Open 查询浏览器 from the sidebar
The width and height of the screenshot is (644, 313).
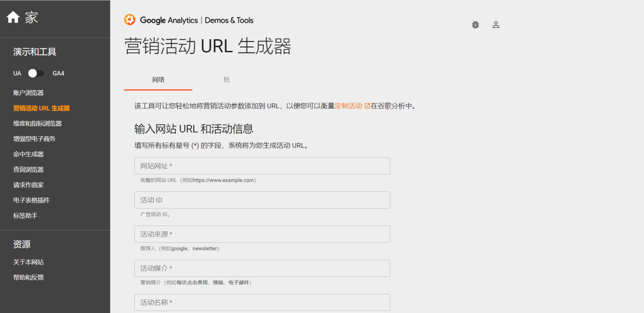pos(28,170)
